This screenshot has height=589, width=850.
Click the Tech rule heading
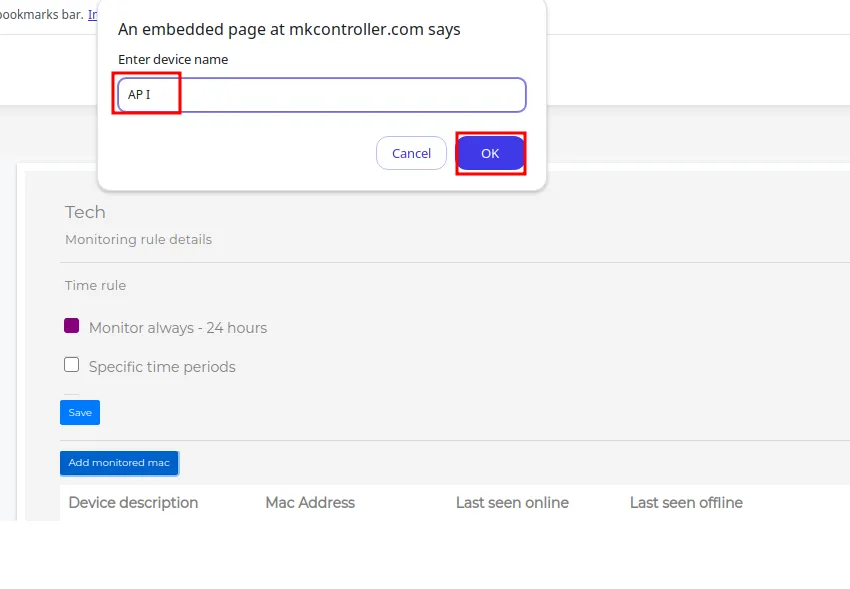click(x=85, y=212)
